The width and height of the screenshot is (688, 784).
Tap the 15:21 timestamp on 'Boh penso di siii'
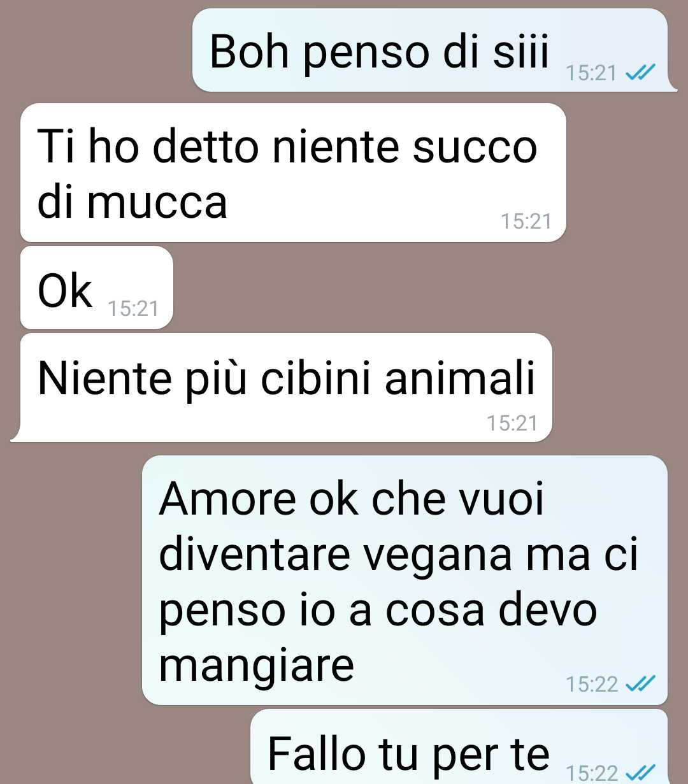tap(591, 73)
